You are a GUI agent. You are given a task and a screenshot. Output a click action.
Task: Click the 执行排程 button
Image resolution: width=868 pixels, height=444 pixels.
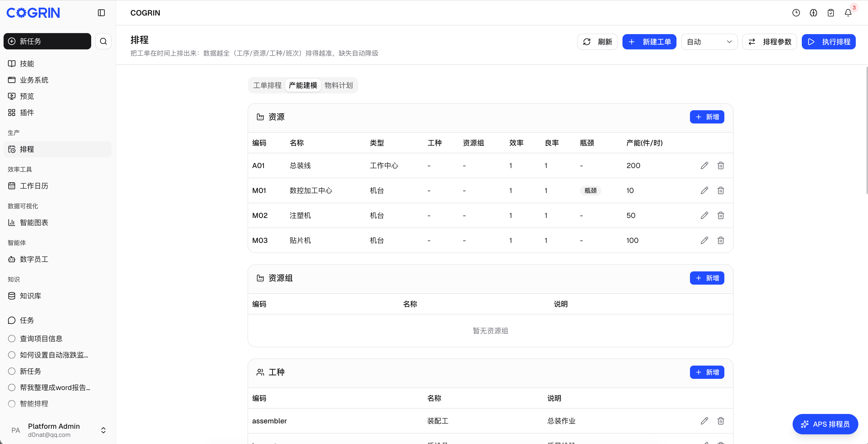[829, 42]
